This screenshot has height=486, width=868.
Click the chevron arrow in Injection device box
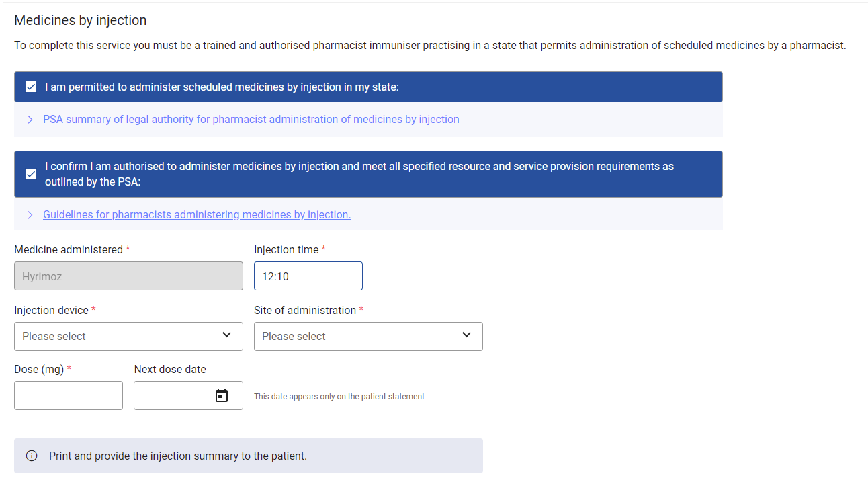(x=227, y=335)
